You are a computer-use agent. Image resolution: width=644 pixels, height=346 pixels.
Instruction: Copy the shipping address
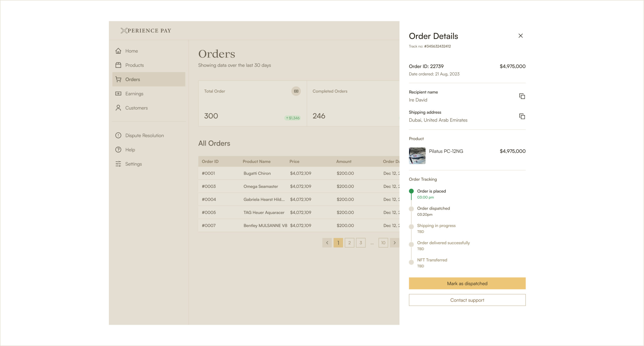pos(522,116)
